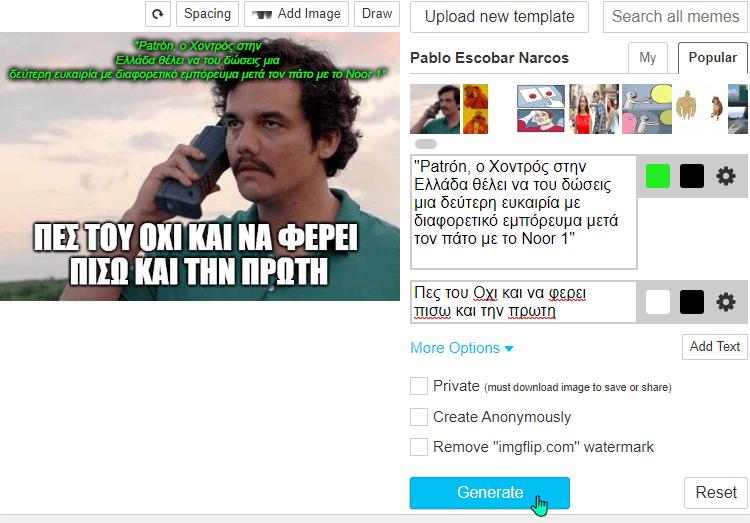750x523 pixels.
Task: Select the cut-off road template thumbnail
Action: click(738, 109)
